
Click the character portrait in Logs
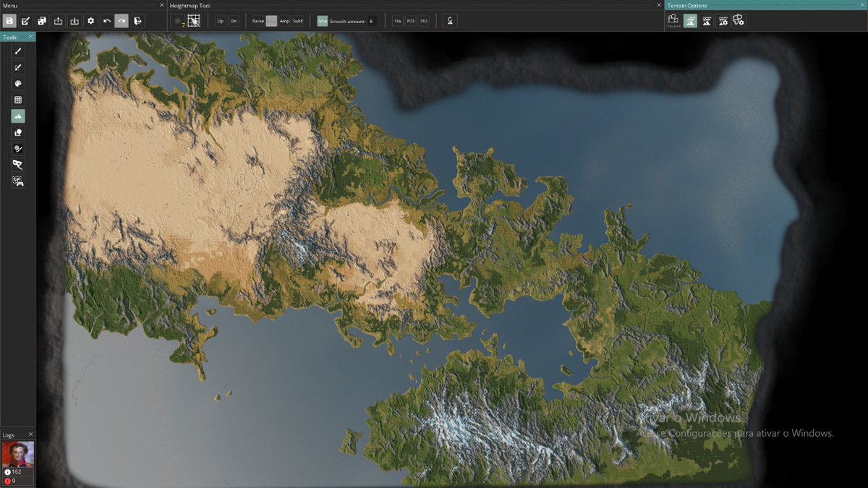(x=17, y=454)
